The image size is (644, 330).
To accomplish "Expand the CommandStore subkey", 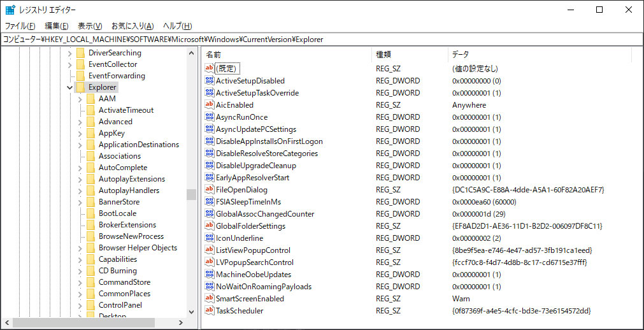I will click(80, 282).
